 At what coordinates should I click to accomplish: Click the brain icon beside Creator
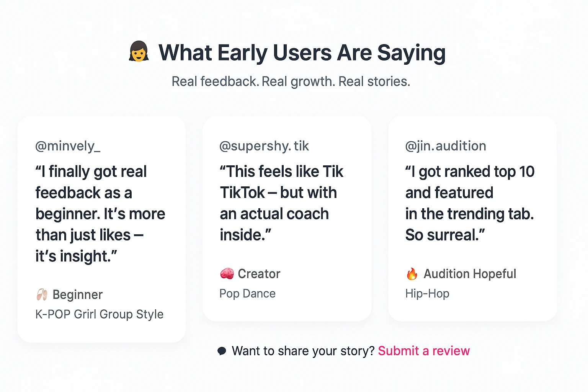[227, 273]
